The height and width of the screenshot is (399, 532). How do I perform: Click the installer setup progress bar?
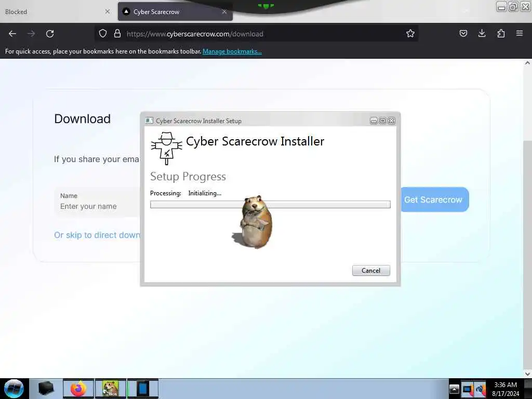[270, 204]
